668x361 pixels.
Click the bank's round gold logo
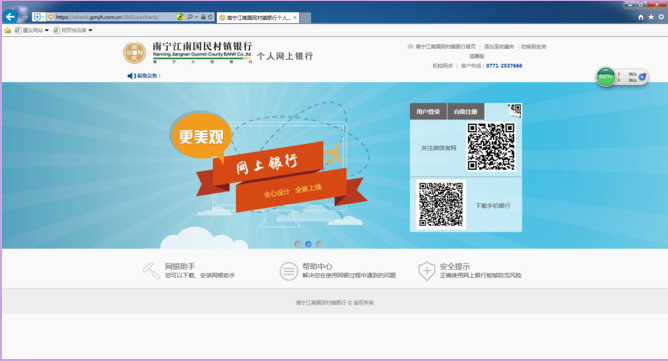pos(135,52)
